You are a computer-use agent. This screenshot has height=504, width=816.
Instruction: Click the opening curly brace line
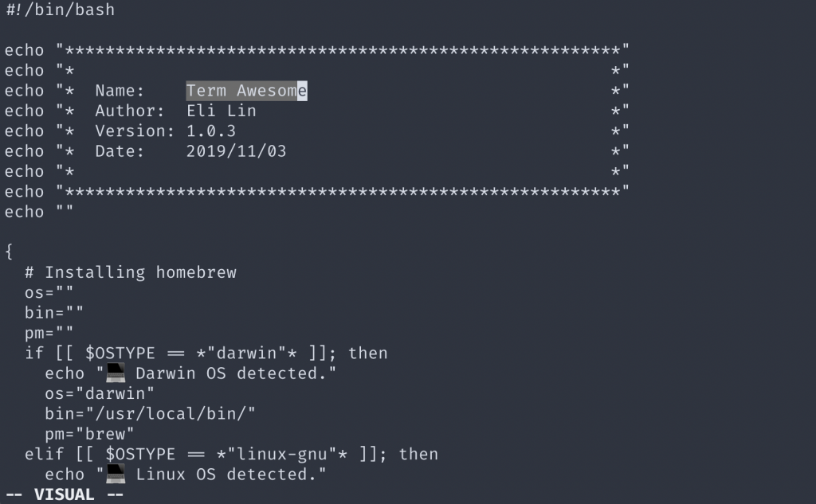9,252
